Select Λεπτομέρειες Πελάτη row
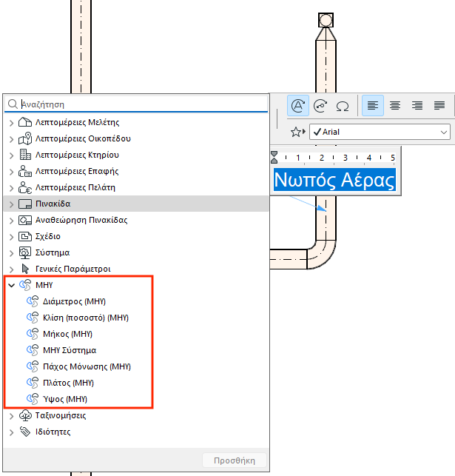Viewport: 455px width, 476px height. tap(136, 187)
